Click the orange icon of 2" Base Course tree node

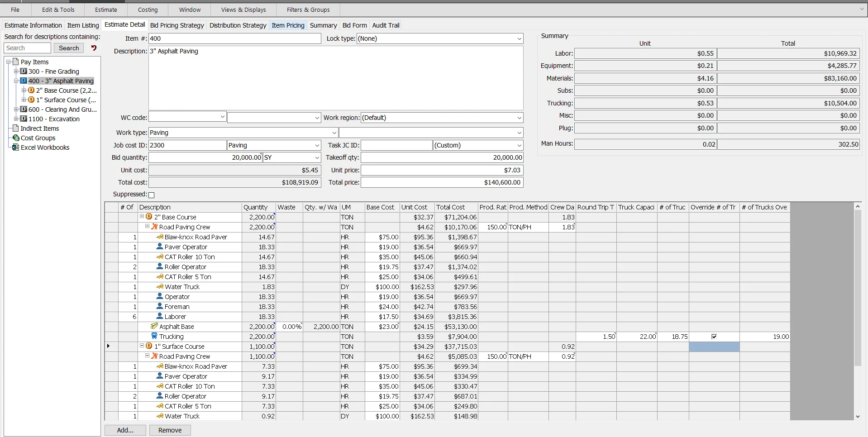31,90
